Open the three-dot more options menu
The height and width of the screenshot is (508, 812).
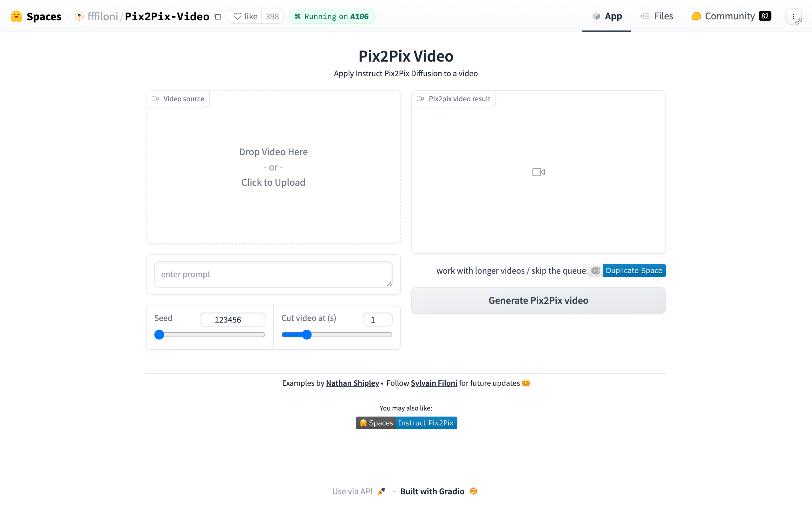793,17
